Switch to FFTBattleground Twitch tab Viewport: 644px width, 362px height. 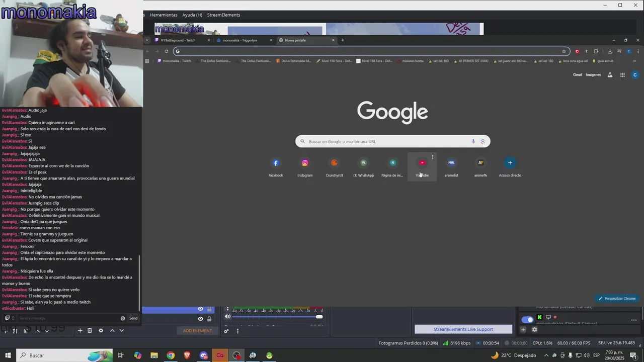tap(183, 40)
